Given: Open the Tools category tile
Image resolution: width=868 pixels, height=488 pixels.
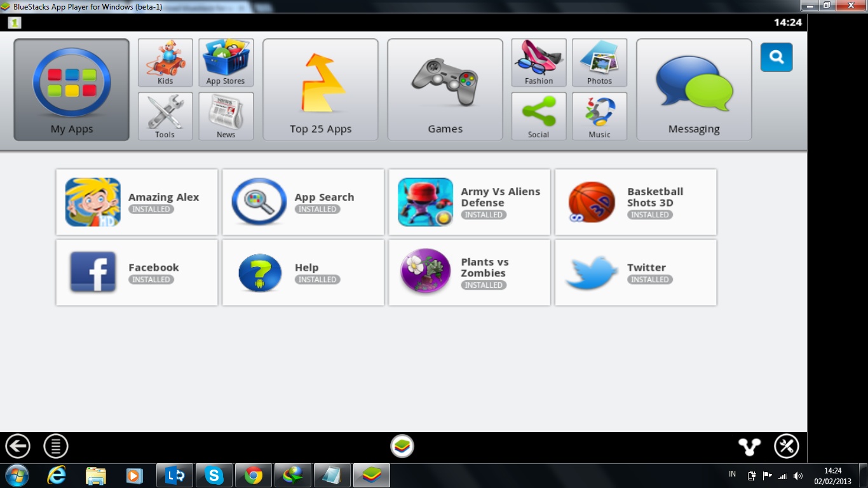Looking at the screenshot, I should 165,116.
